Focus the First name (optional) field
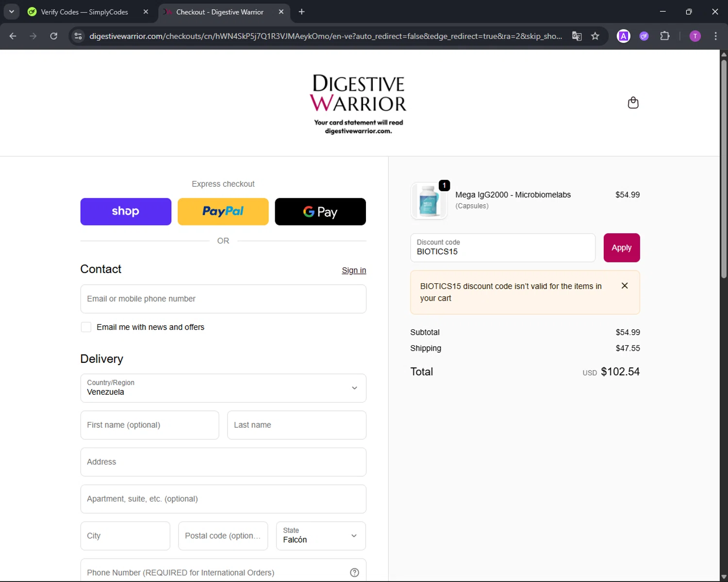 [x=149, y=425]
